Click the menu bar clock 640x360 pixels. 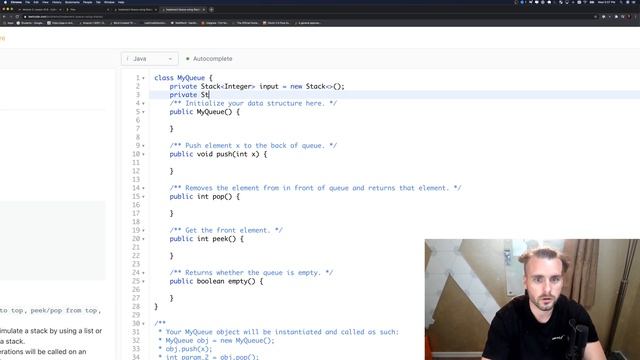tap(607, 2)
